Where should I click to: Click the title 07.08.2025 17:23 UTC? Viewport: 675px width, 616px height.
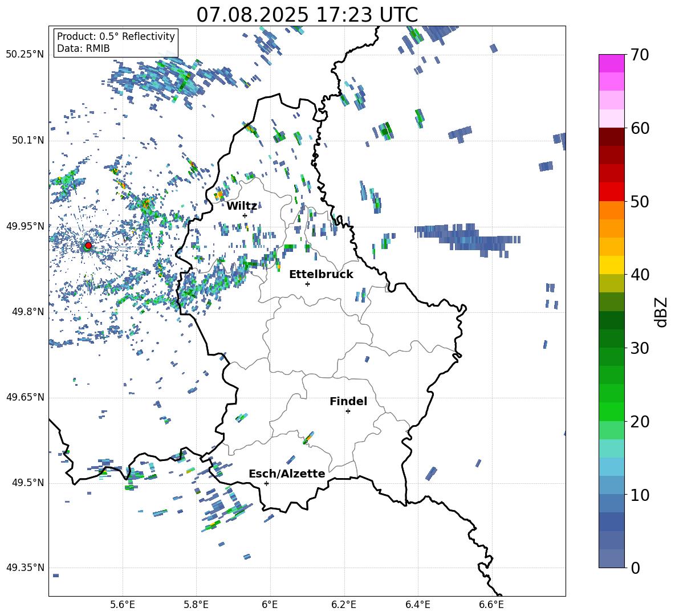(307, 15)
